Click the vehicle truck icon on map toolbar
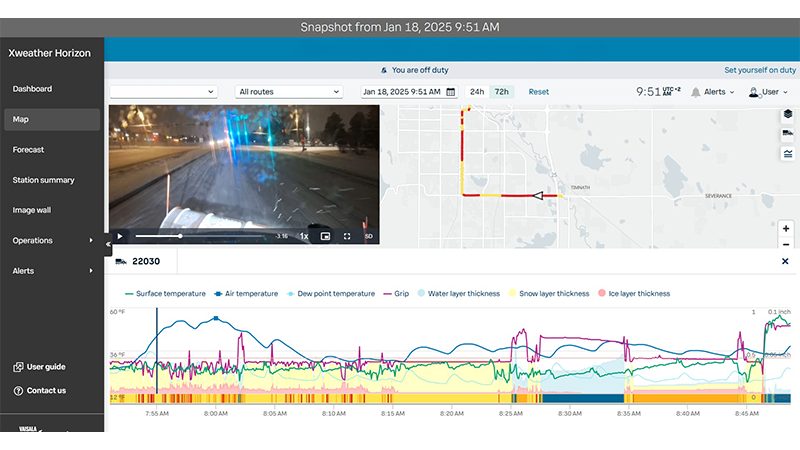The width and height of the screenshot is (800, 450). (788, 134)
